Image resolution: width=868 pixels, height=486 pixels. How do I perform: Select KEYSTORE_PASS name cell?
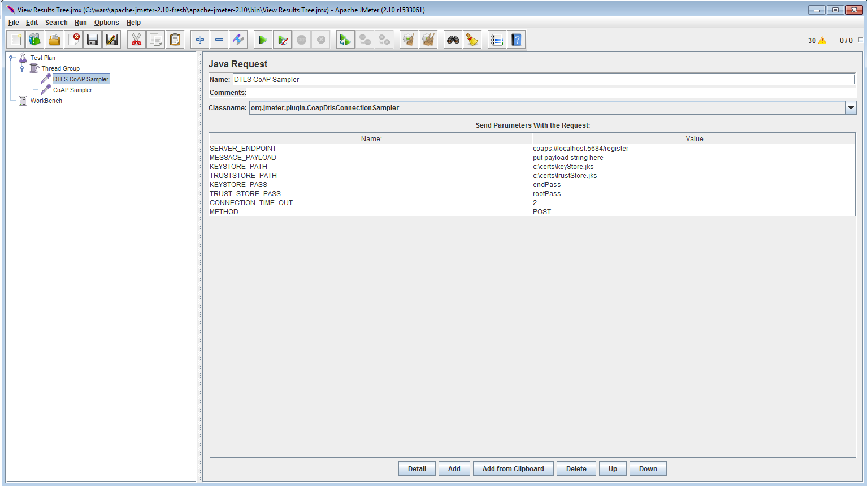371,185
